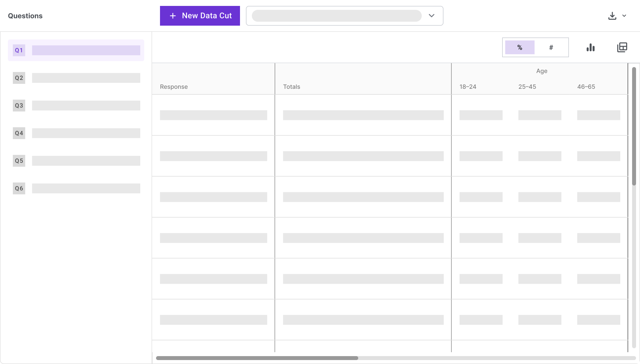The width and height of the screenshot is (640, 364).
Task: Click the table layout view icon
Action: coord(622,48)
